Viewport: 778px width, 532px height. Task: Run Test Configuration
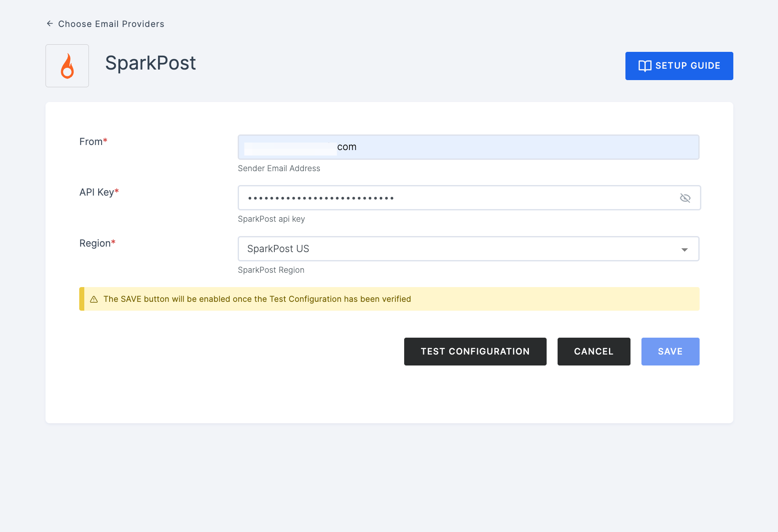tap(475, 352)
